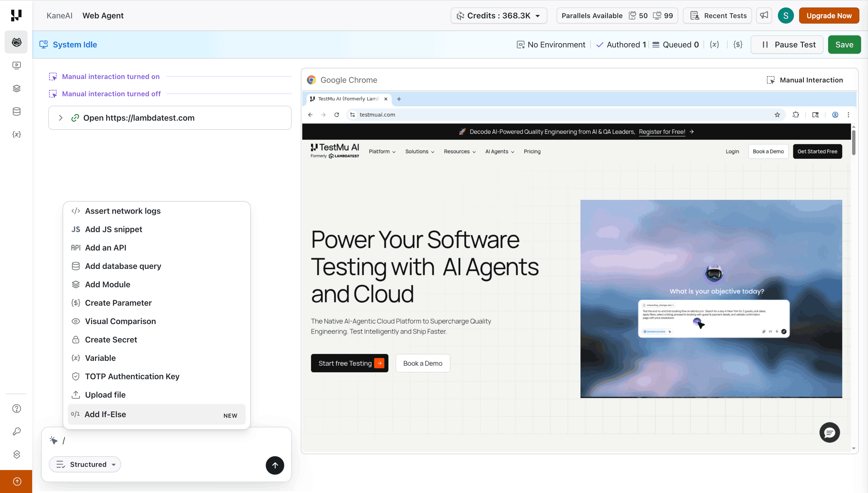Click the announcements megaphone icon
This screenshot has height=493, width=868.
click(x=764, y=16)
